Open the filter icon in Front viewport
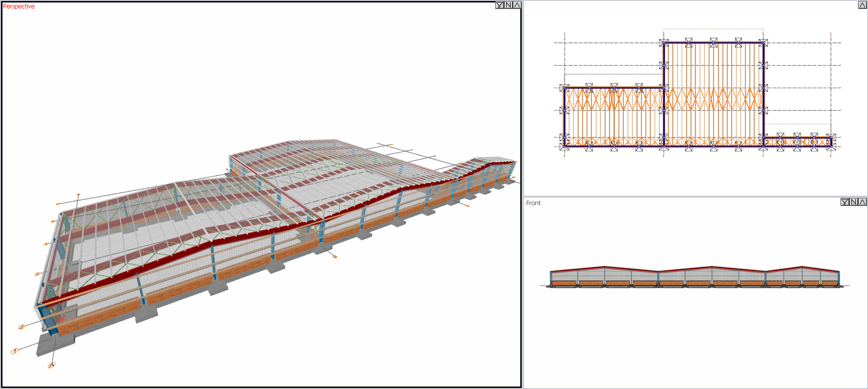 pyautogui.click(x=845, y=202)
